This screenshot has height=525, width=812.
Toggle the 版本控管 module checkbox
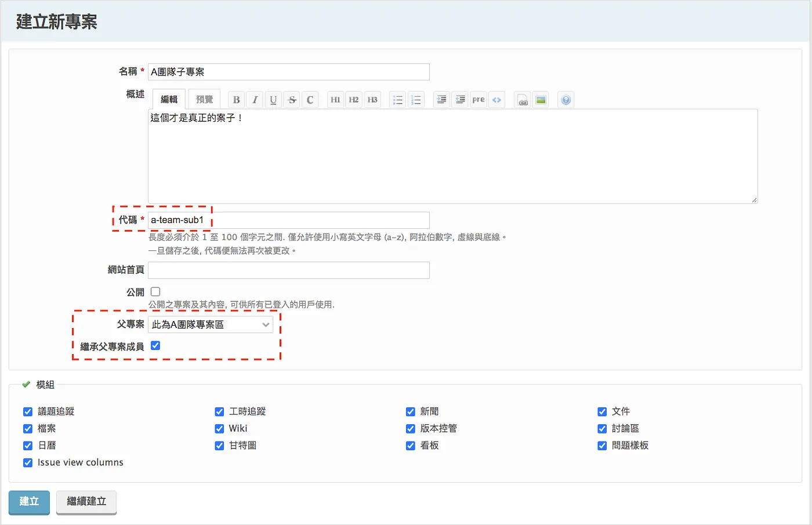pos(411,429)
